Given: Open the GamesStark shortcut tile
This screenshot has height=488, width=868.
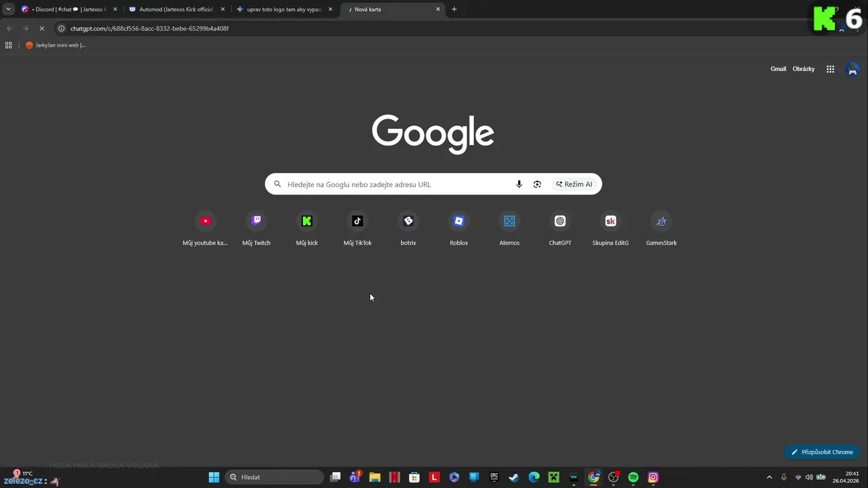Looking at the screenshot, I should [661, 229].
